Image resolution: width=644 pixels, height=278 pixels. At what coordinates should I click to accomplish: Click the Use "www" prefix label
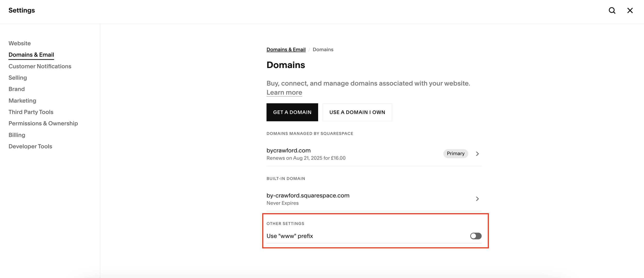pos(290,236)
